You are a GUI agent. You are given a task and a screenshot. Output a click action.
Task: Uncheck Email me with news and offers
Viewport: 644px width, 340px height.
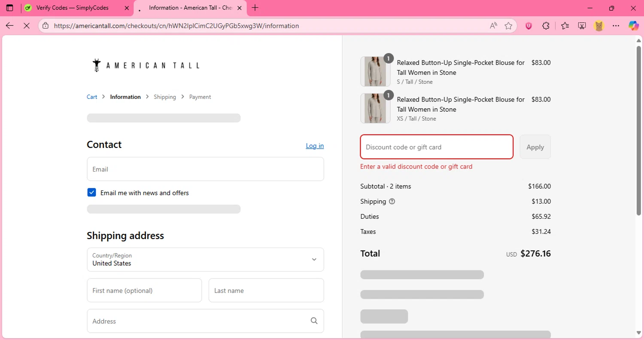click(x=91, y=193)
